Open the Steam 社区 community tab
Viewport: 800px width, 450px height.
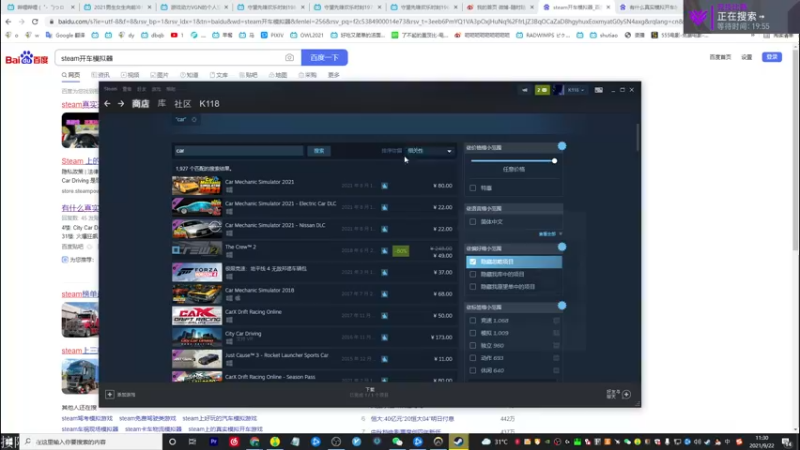(182, 104)
